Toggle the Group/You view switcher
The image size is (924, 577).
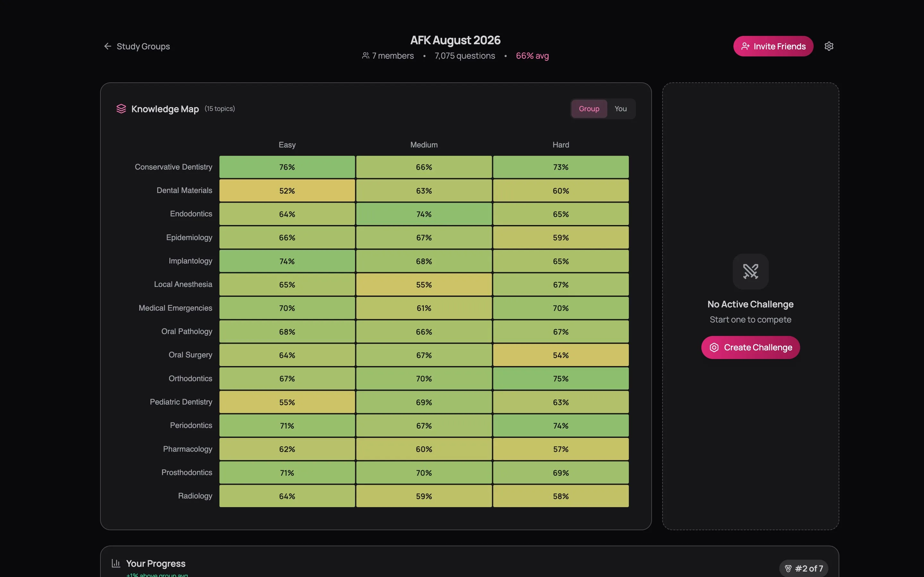tap(603, 109)
